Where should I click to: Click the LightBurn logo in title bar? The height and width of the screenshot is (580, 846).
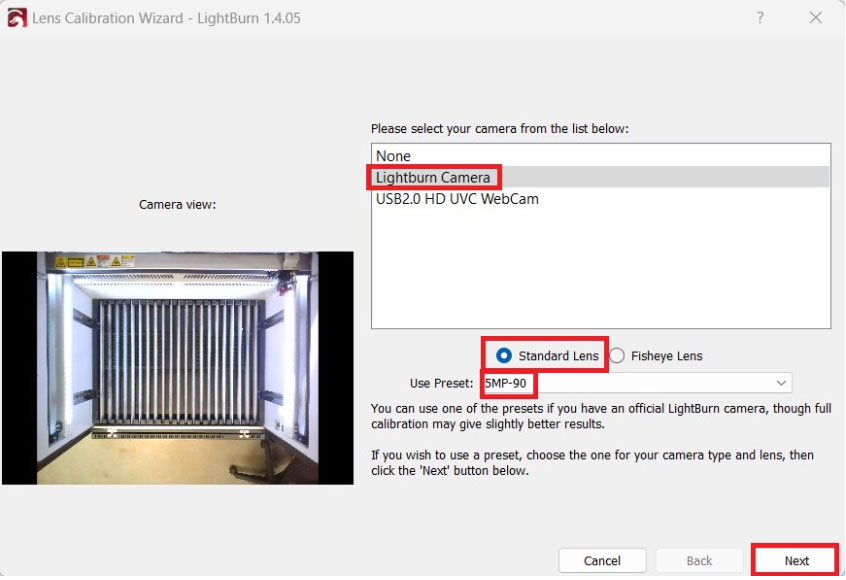pyautogui.click(x=17, y=18)
